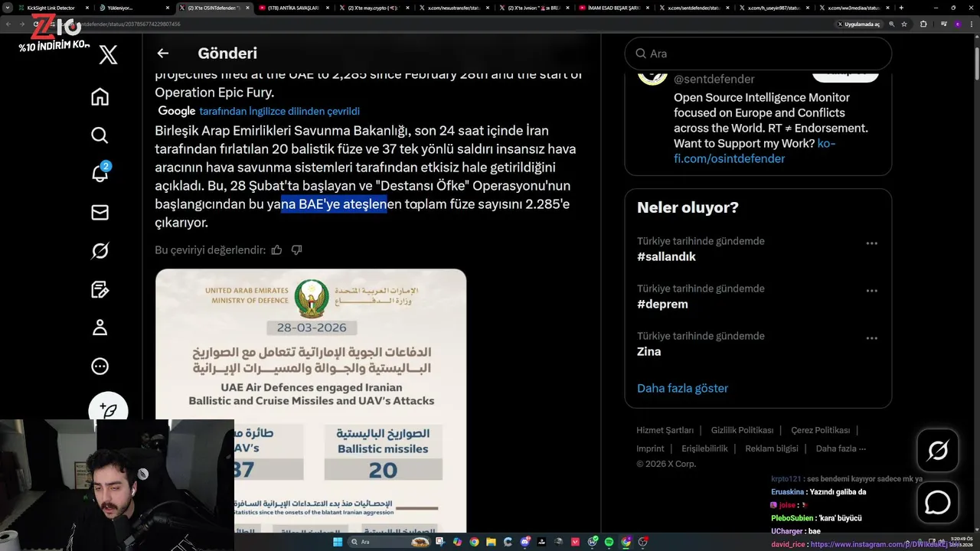Click the Windows taskbar Ara search box
The image size is (980, 551).
click(x=390, y=542)
